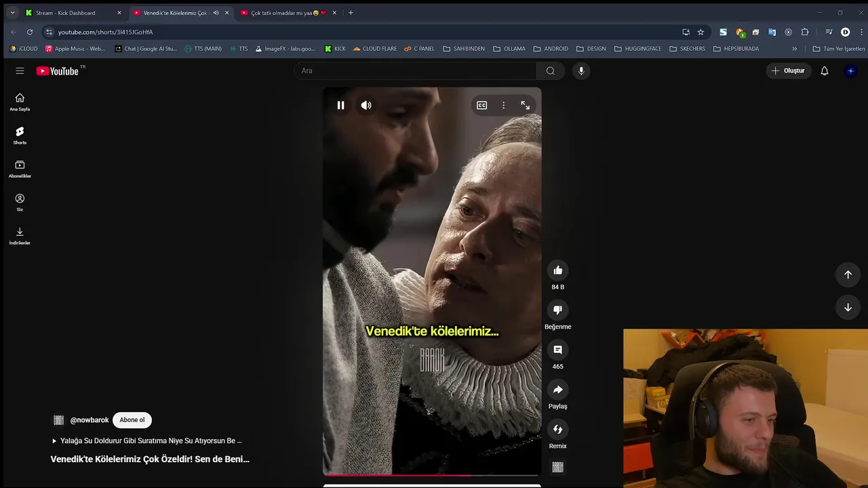Open the Chat Google AI Studio bookmark
Image resolution: width=868 pixels, height=488 pixels.
[146, 49]
